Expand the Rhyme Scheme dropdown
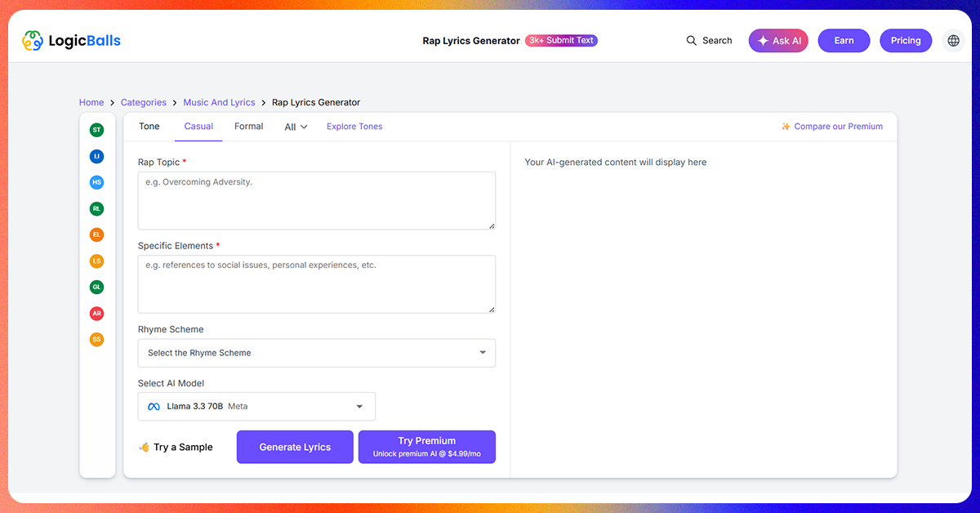This screenshot has height=513, width=980. coord(317,353)
